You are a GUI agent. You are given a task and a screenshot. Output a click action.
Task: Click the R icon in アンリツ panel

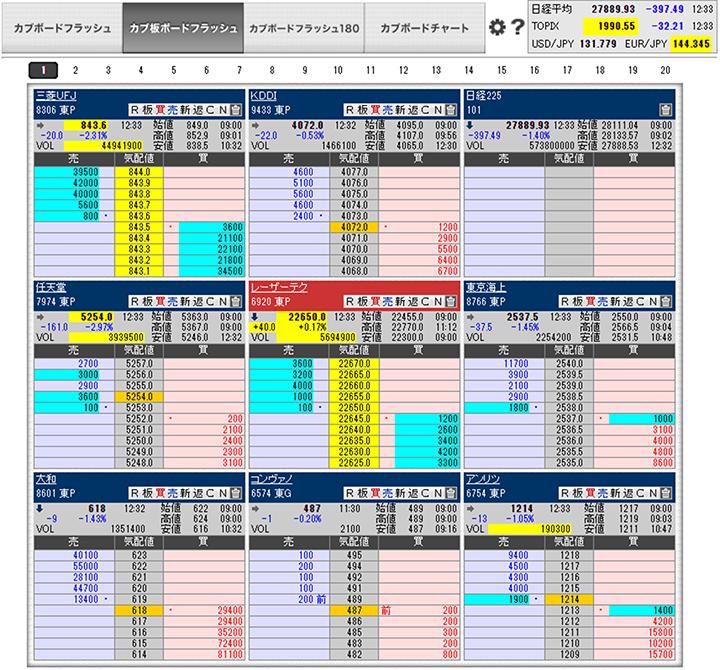(565, 493)
